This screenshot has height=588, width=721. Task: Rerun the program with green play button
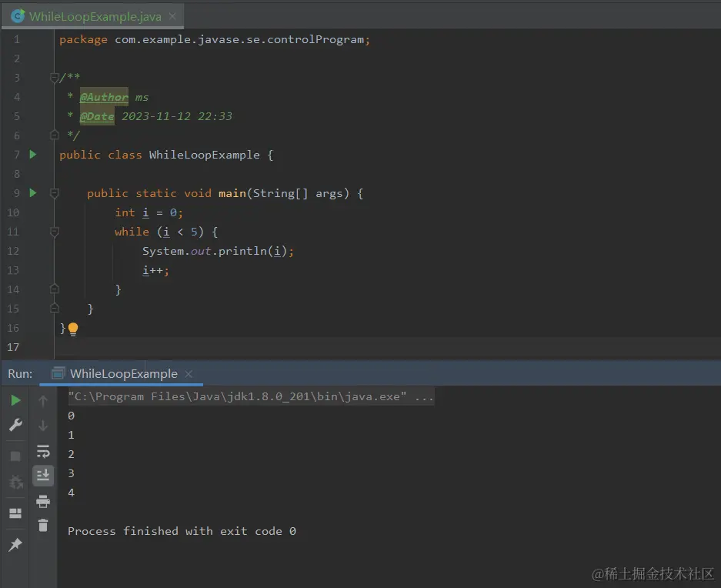click(x=15, y=400)
